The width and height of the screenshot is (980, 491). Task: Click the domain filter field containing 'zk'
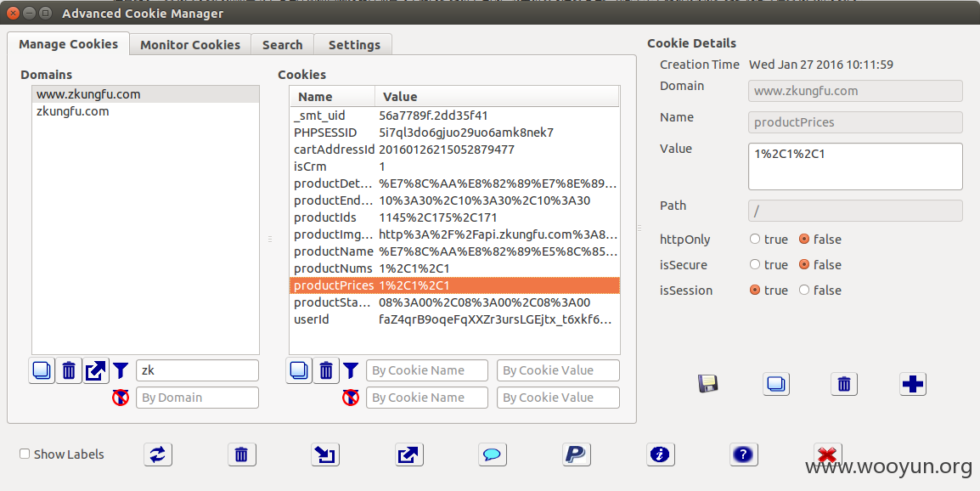(197, 370)
